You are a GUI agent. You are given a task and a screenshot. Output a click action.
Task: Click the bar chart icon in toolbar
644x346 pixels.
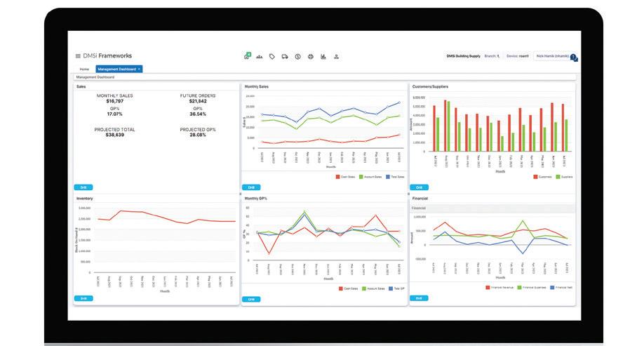coord(323,57)
